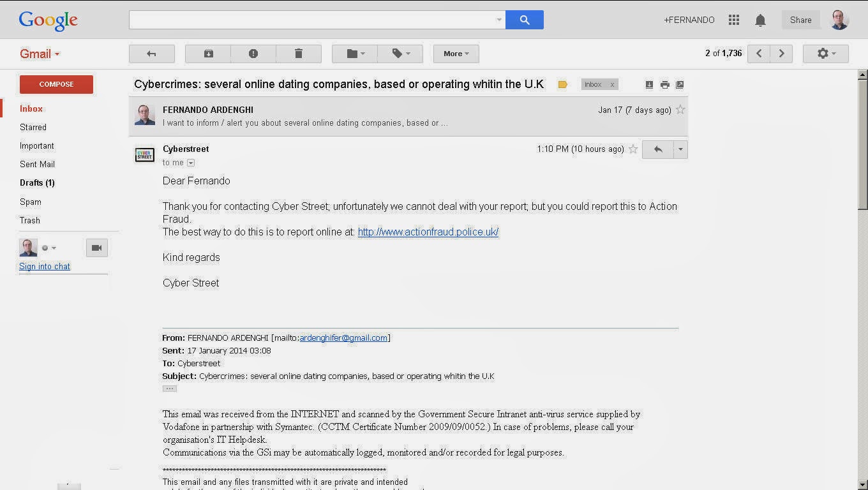Click the COMPOSE button
Viewport: 868px width, 490px height.
(x=56, y=84)
